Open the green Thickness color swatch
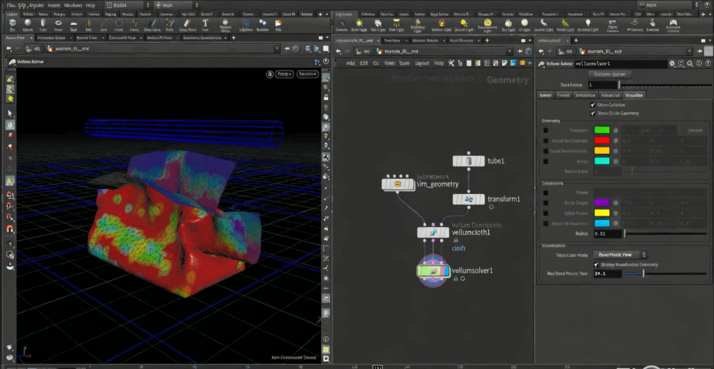 click(x=602, y=130)
